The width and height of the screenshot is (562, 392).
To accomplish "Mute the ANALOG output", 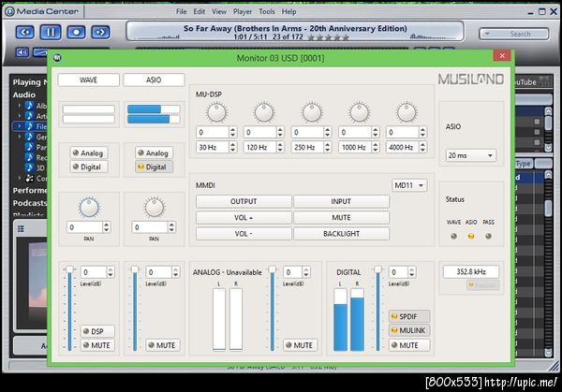I will click(x=300, y=345).
